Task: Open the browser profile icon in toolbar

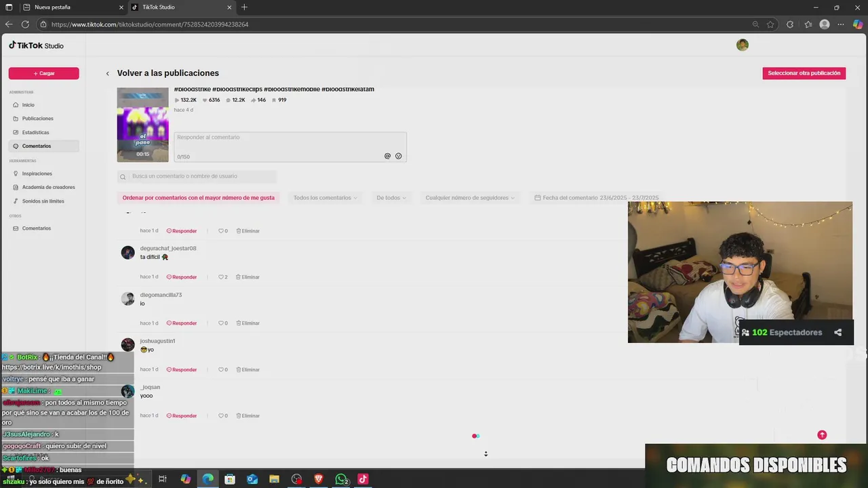Action: [825, 24]
